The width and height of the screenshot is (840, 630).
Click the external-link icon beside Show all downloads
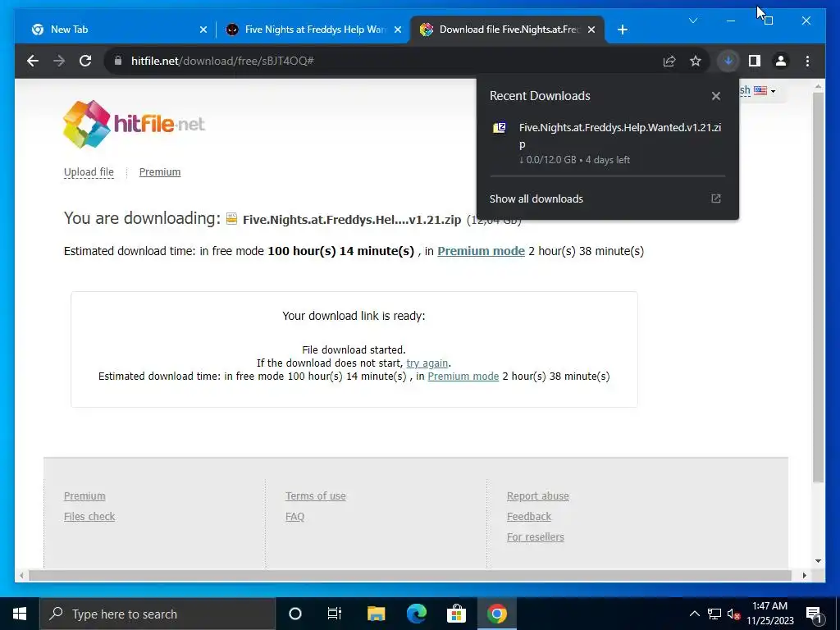pyautogui.click(x=715, y=199)
